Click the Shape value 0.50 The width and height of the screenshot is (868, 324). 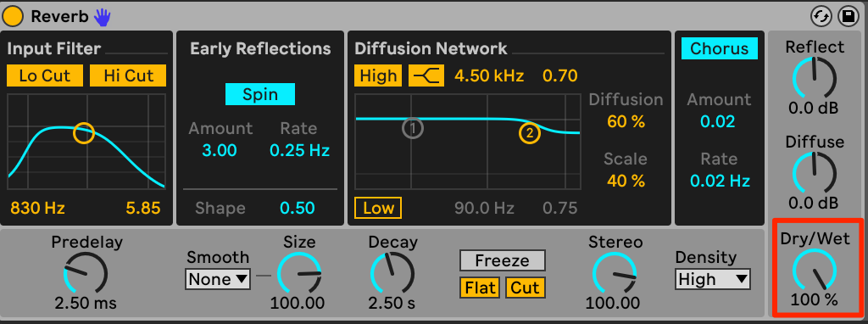coord(298,209)
